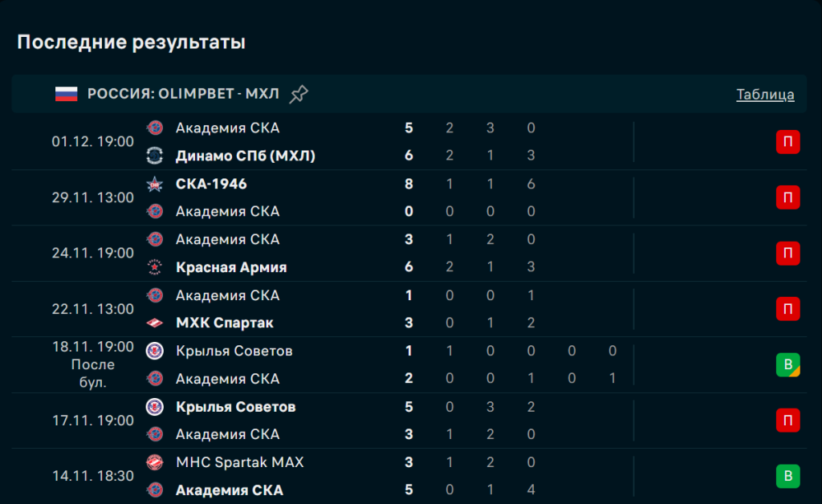Select the Красная Армия team name

click(x=231, y=267)
